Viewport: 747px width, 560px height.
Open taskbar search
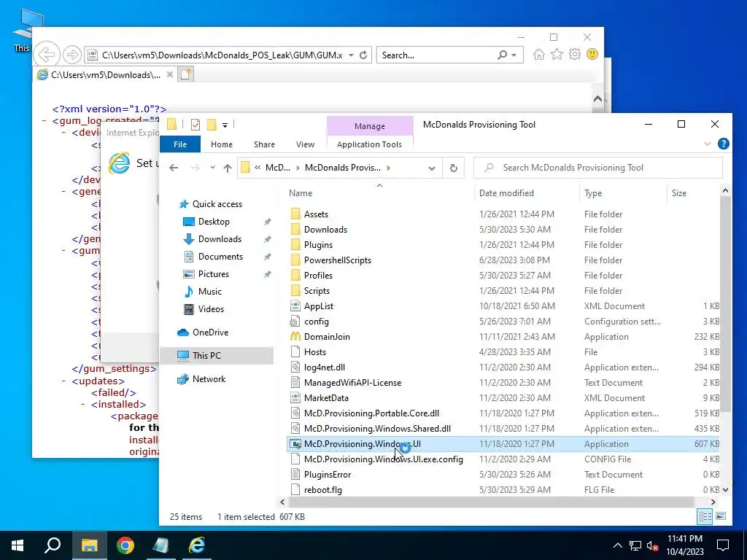(53, 545)
